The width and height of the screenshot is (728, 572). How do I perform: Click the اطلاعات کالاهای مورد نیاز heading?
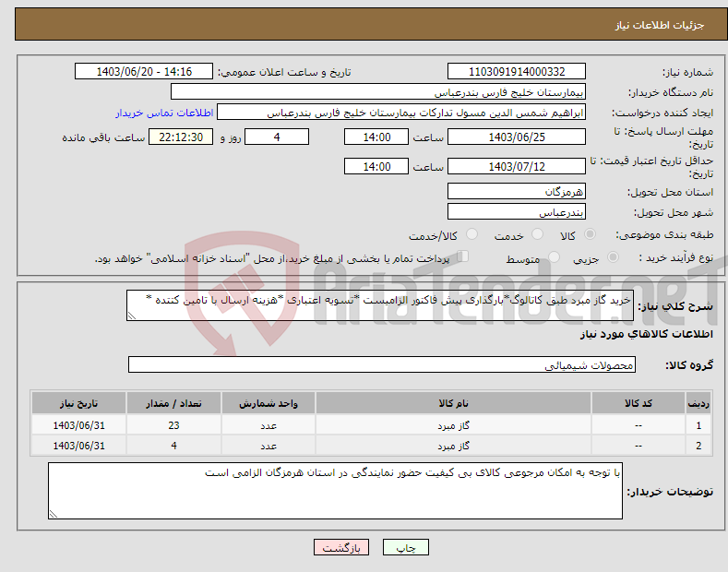click(646, 334)
